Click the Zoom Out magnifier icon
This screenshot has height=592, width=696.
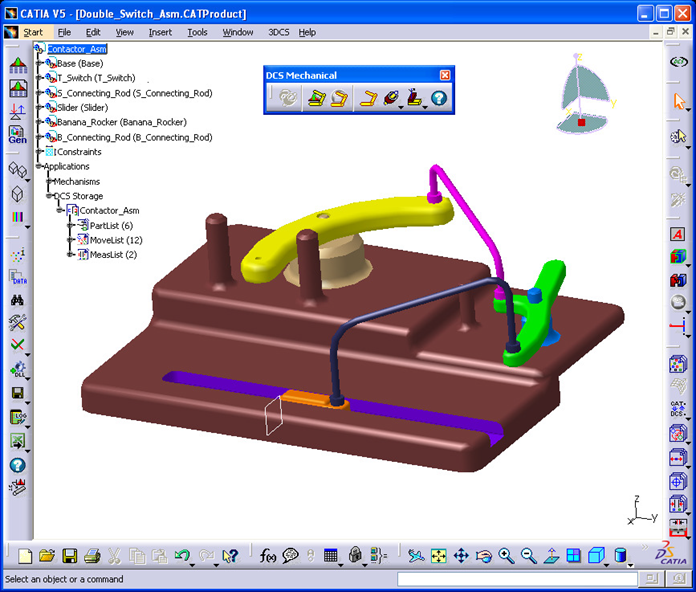(x=528, y=556)
